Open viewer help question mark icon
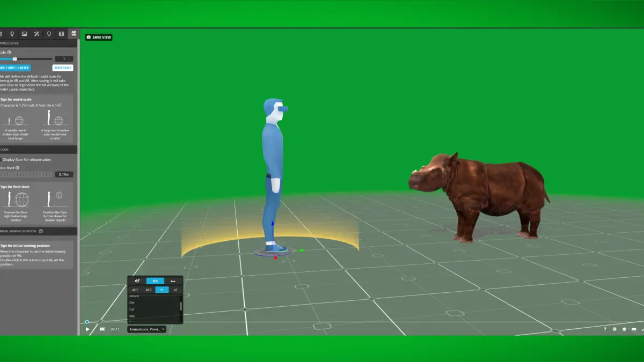 tap(605, 329)
